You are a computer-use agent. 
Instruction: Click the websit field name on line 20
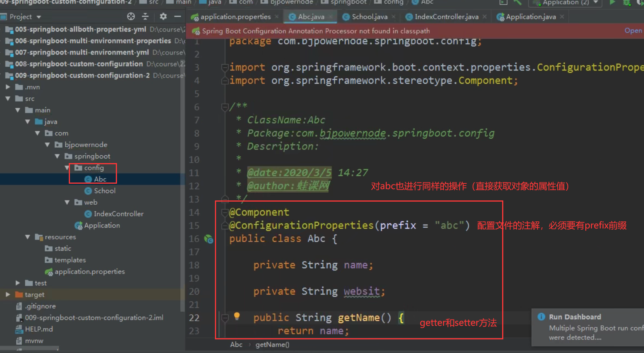[361, 292]
